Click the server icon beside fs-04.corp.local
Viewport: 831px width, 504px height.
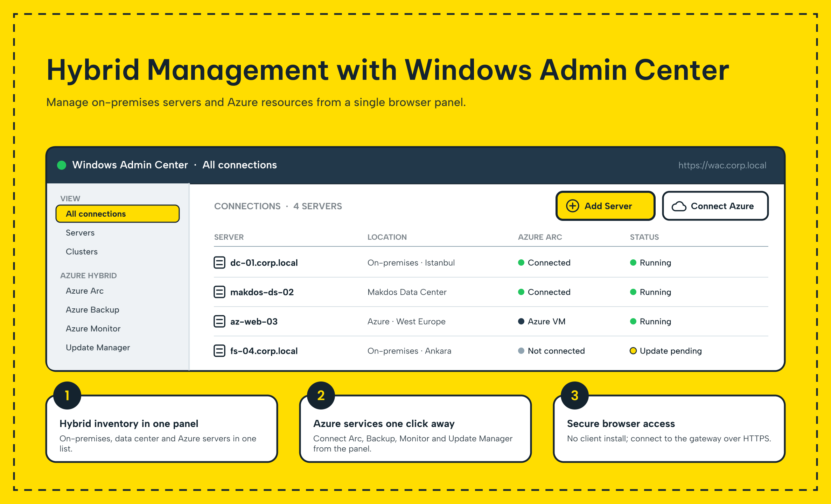(x=219, y=351)
